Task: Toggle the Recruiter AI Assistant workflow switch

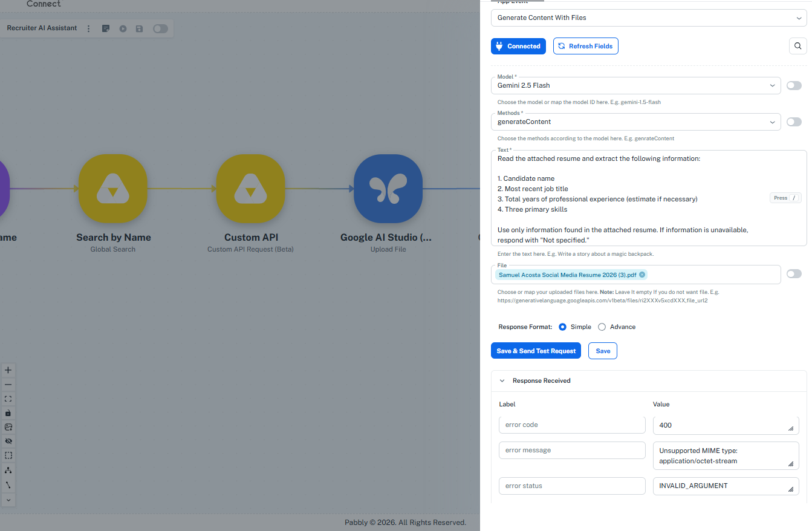Action: (160, 28)
